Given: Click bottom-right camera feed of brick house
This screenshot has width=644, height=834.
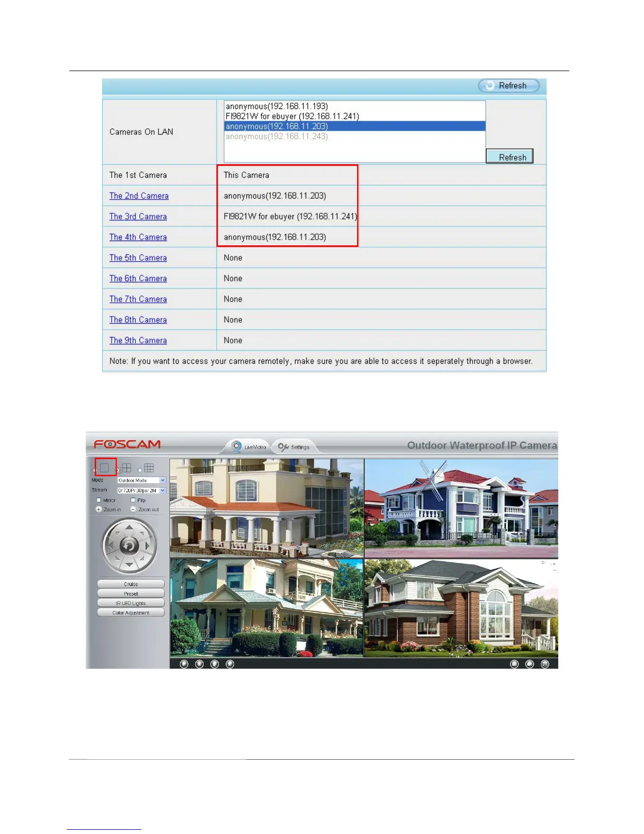Looking at the screenshot, I should pyautogui.click(x=461, y=608).
